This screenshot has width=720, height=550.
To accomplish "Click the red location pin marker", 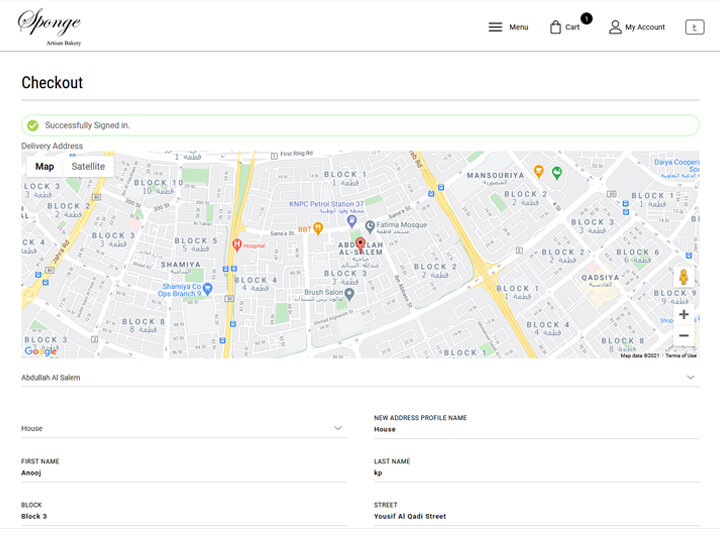I will tap(360, 245).
